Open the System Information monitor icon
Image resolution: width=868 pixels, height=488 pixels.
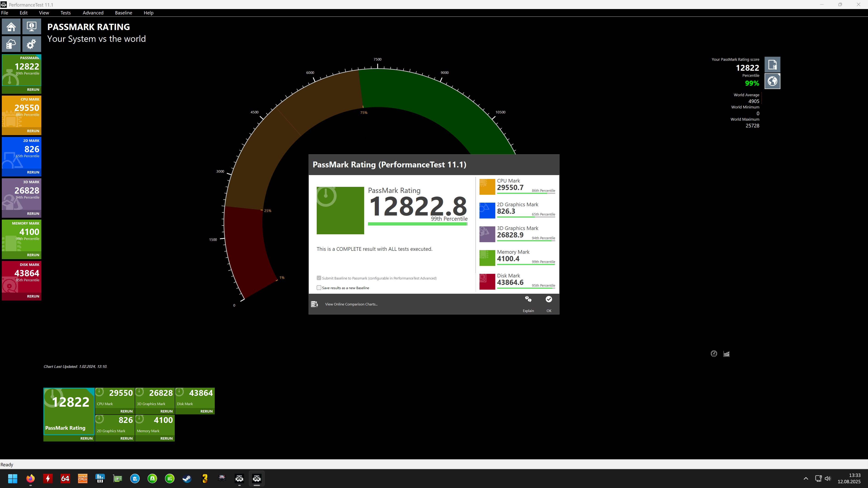pos(32,27)
